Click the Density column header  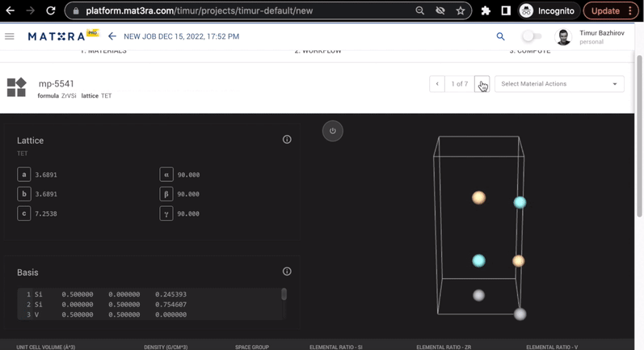[166, 347]
